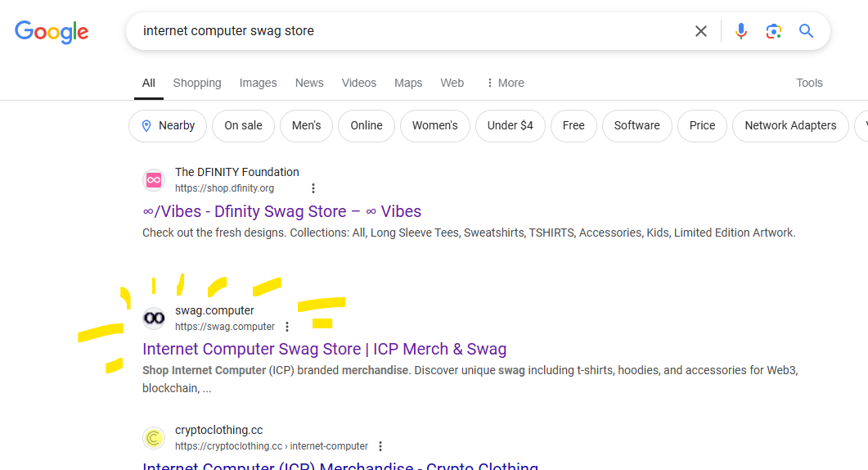The image size is (868, 470).
Task: Click the 'Check out the fresh designs' snippet
Action: pos(469,233)
